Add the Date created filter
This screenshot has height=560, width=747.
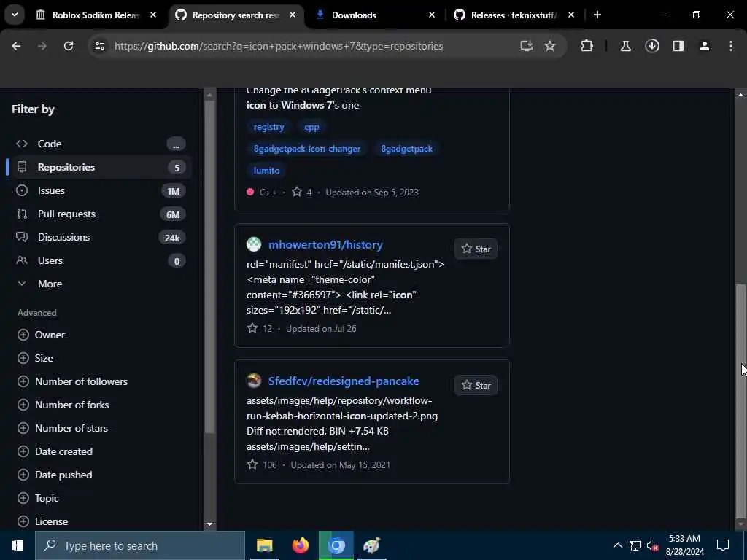(55, 451)
